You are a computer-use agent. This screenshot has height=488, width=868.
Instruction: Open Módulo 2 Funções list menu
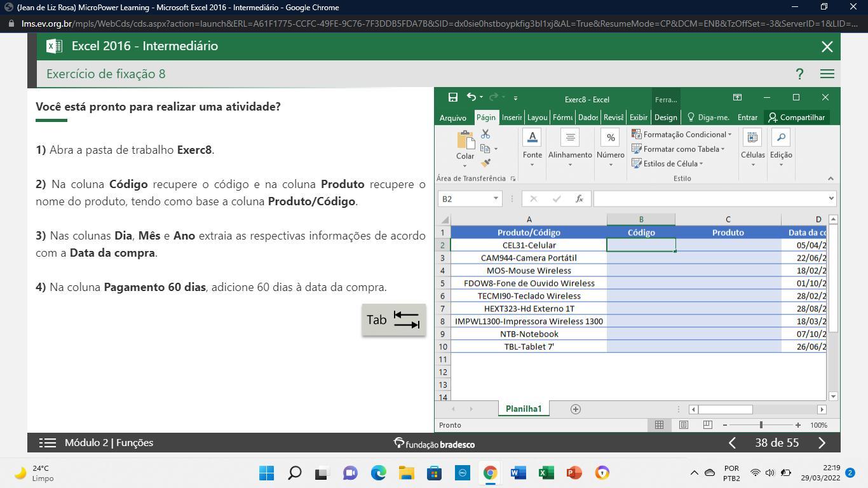[x=48, y=443]
